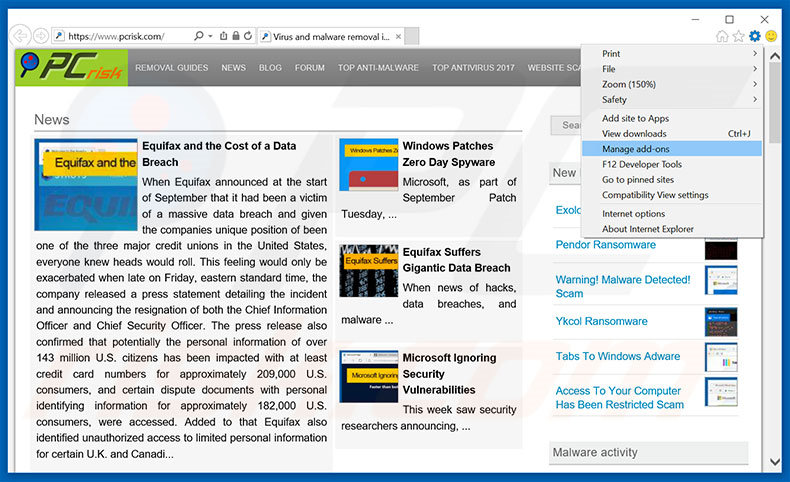790x482 pixels.
Task: Open the address bar search dropdown arrow
Action: coord(211,36)
